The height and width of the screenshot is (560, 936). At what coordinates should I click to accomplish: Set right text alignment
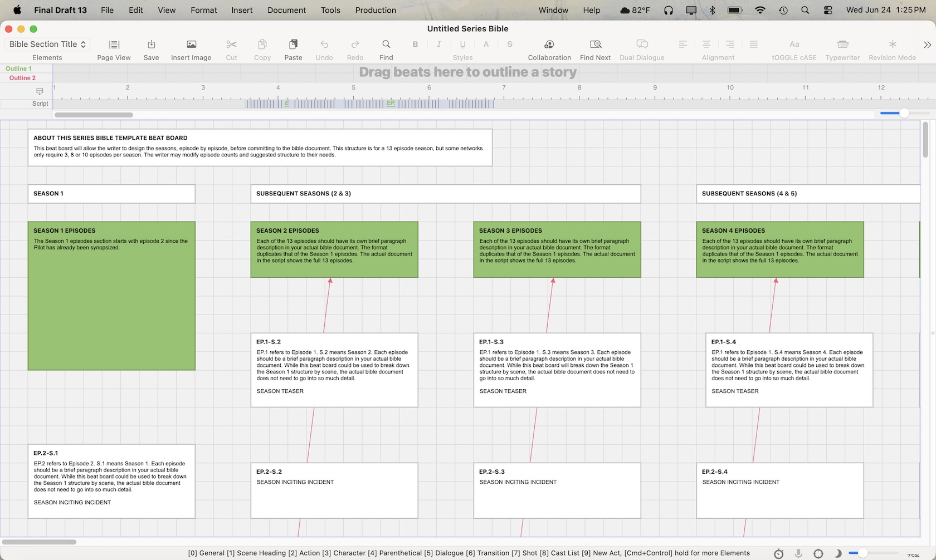point(730,45)
